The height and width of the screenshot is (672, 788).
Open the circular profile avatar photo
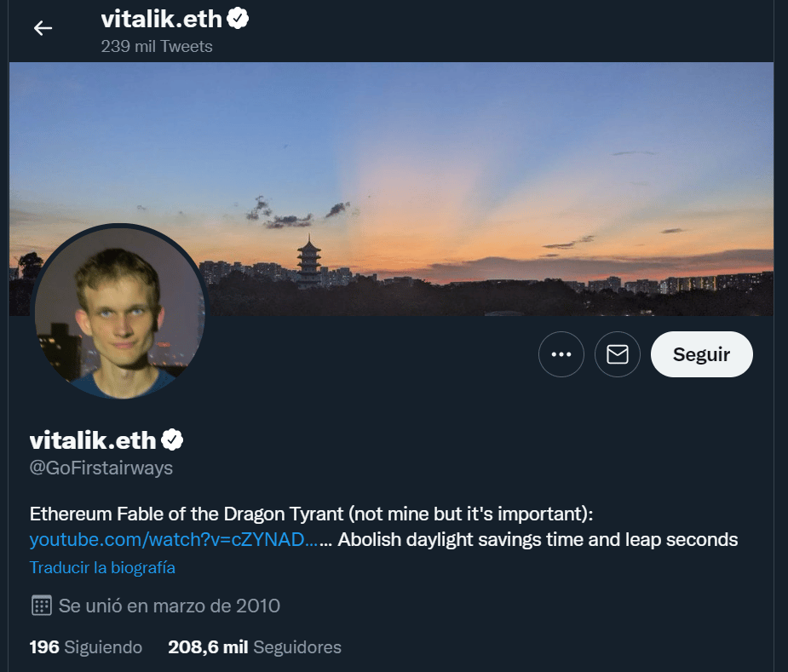click(x=119, y=311)
